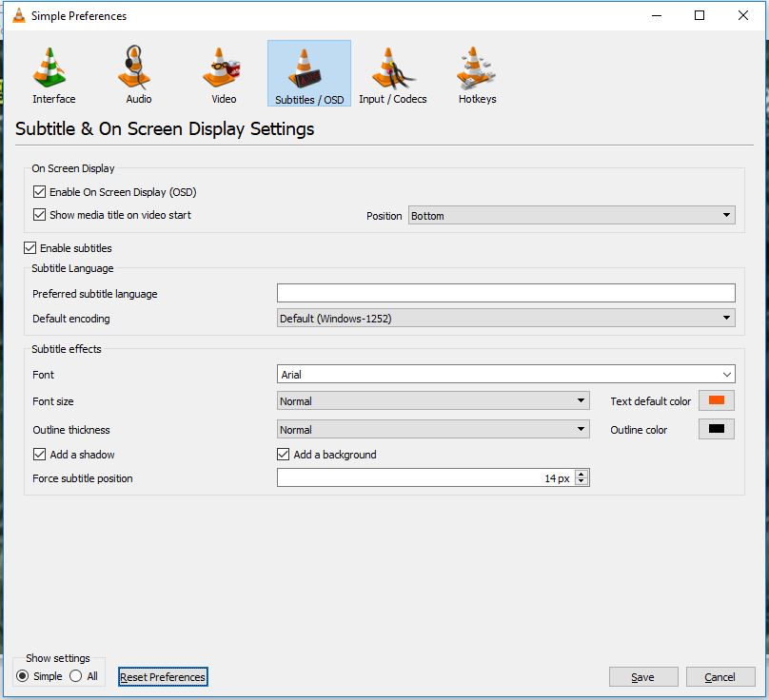Pick the Outline color black swatch

tap(716, 429)
